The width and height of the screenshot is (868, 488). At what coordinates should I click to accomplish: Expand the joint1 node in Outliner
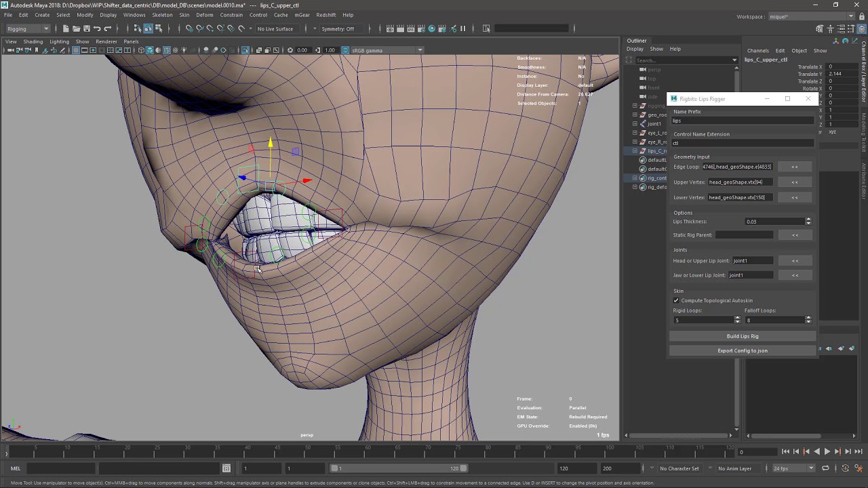point(635,124)
